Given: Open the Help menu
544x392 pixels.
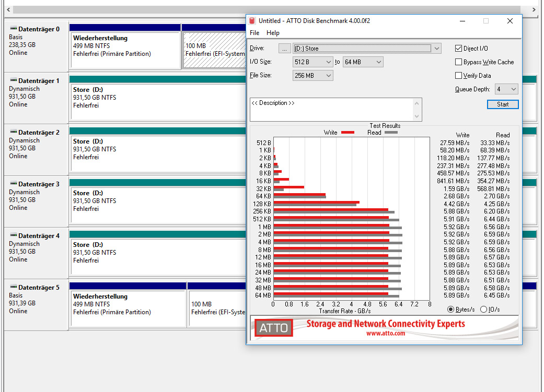Looking at the screenshot, I should [x=273, y=32].
